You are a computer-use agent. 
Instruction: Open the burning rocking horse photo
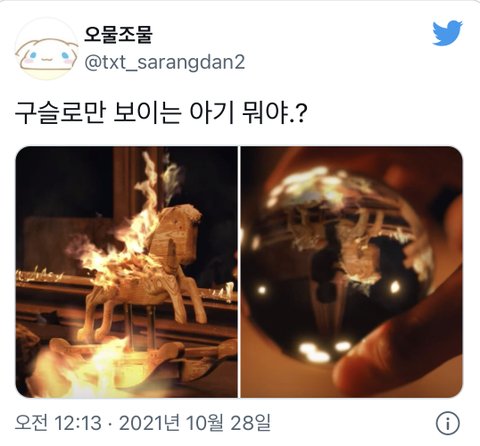(126, 272)
